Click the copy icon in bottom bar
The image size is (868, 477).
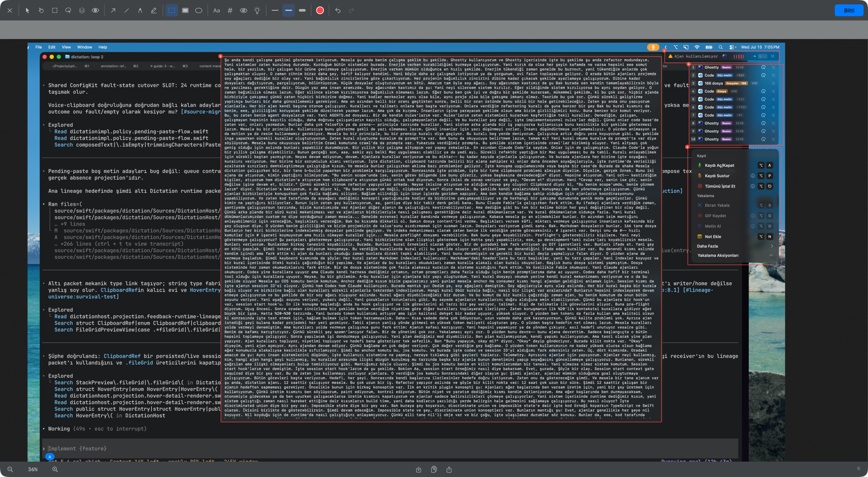tap(433, 469)
